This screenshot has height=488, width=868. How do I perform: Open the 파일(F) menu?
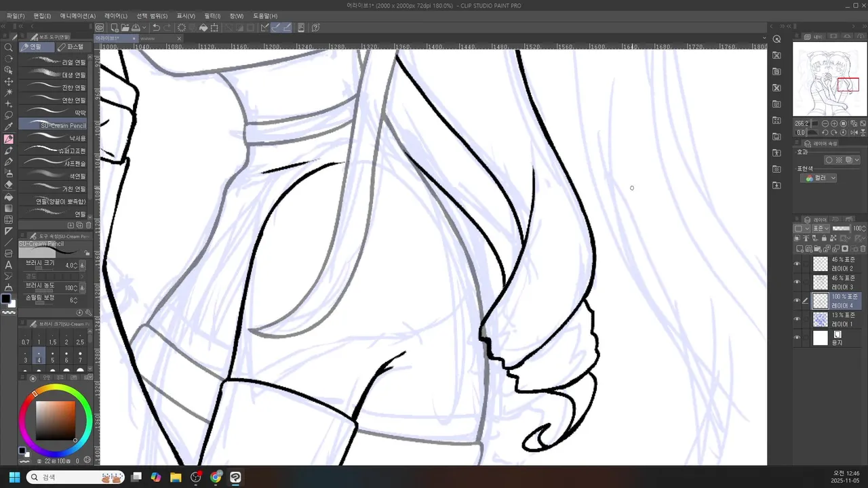(x=16, y=16)
